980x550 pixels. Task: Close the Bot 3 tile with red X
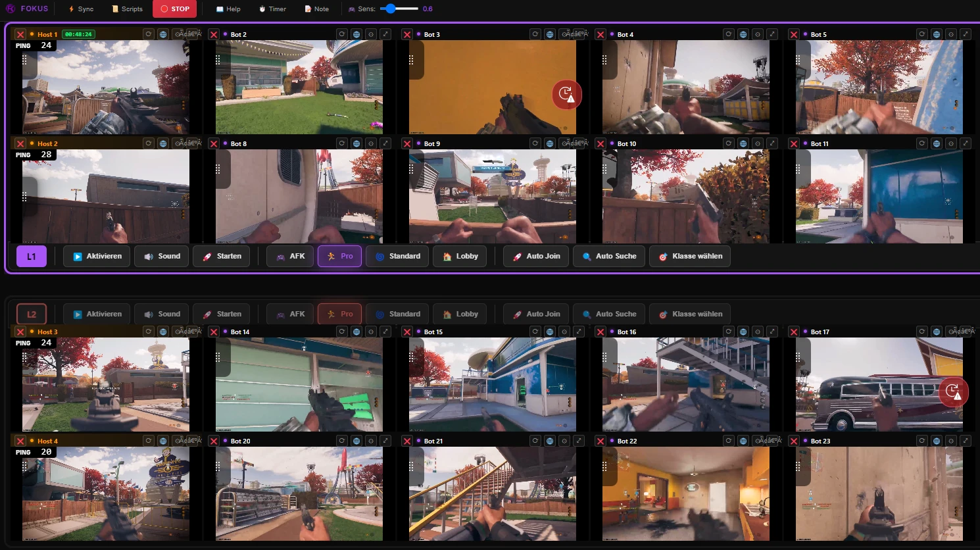click(407, 34)
